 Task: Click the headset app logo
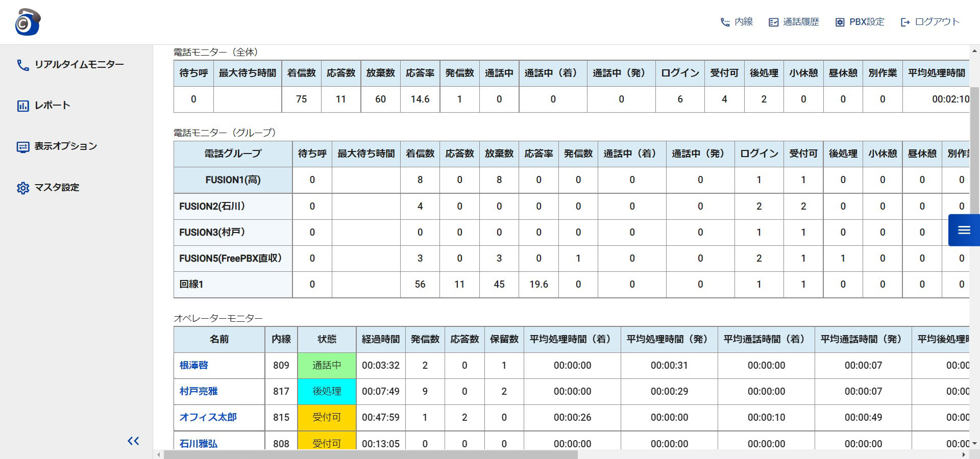(28, 22)
